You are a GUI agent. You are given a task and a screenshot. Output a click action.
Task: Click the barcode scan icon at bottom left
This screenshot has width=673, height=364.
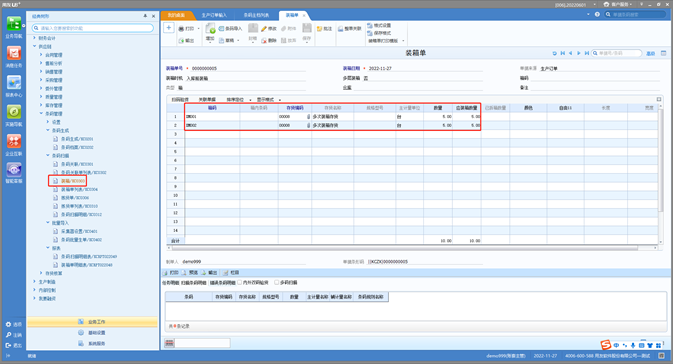coord(170,343)
